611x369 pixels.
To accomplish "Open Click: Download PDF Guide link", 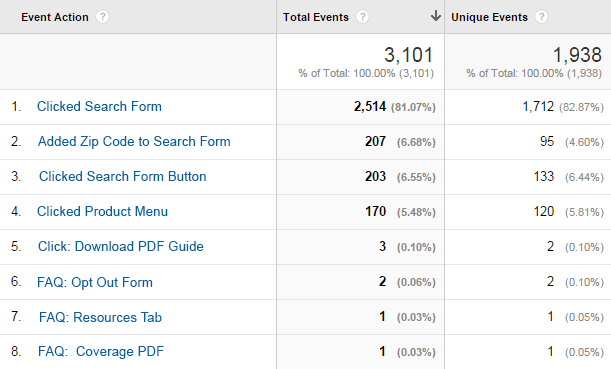I will point(121,247).
